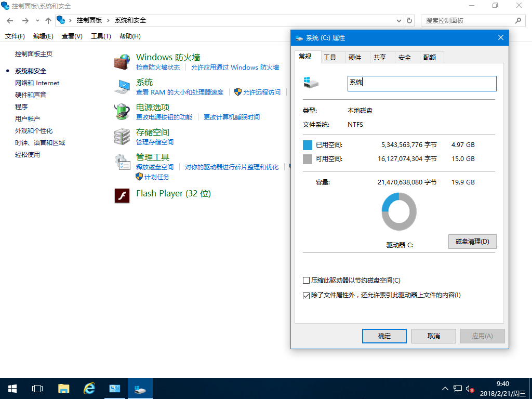Open the 网络和 Internet link

(x=37, y=83)
